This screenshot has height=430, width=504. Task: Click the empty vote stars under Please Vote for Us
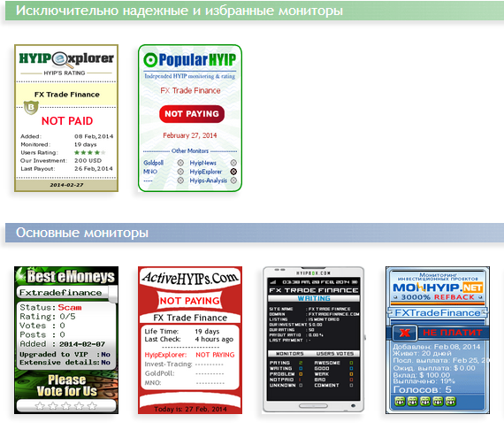[x=66, y=406]
